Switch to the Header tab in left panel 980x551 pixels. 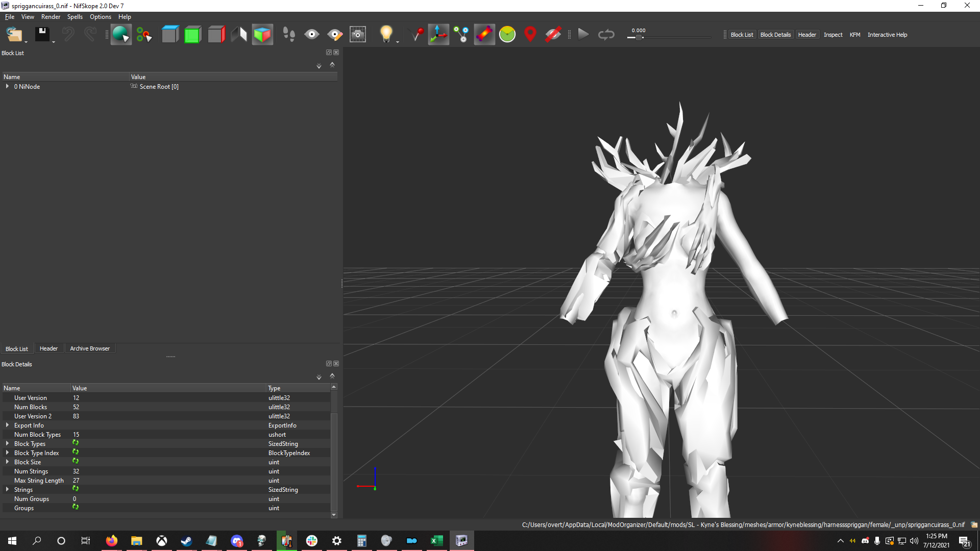click(x=48, y=348)
